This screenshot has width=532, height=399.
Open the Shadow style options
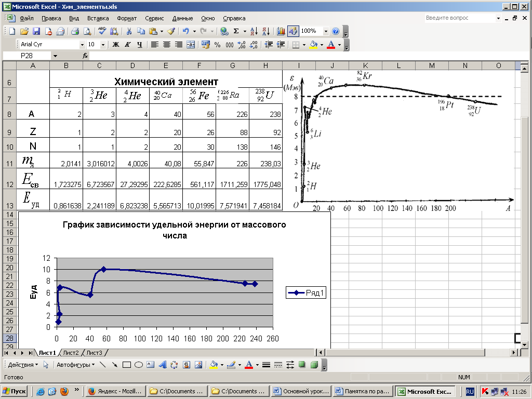tap(302, 365)
